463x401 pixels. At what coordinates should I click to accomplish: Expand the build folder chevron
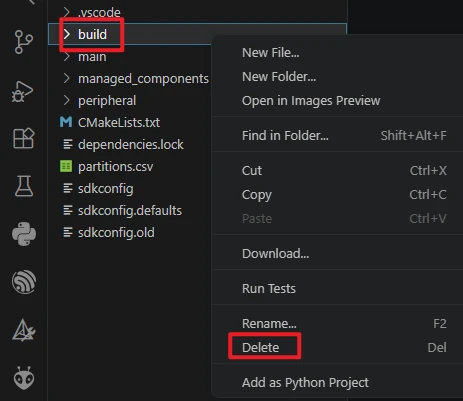[x=67, y=34]
